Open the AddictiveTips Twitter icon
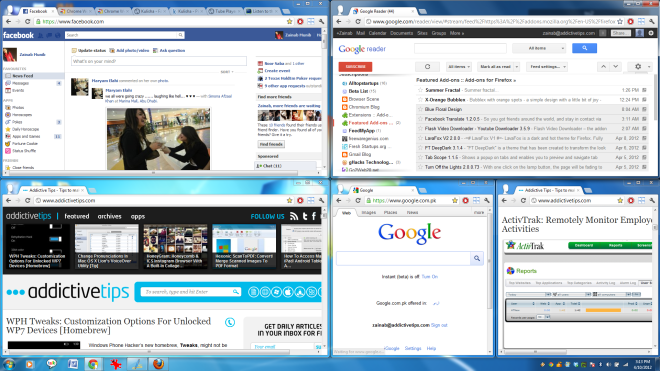The image size is (660, 371). [x=305, y=216]
